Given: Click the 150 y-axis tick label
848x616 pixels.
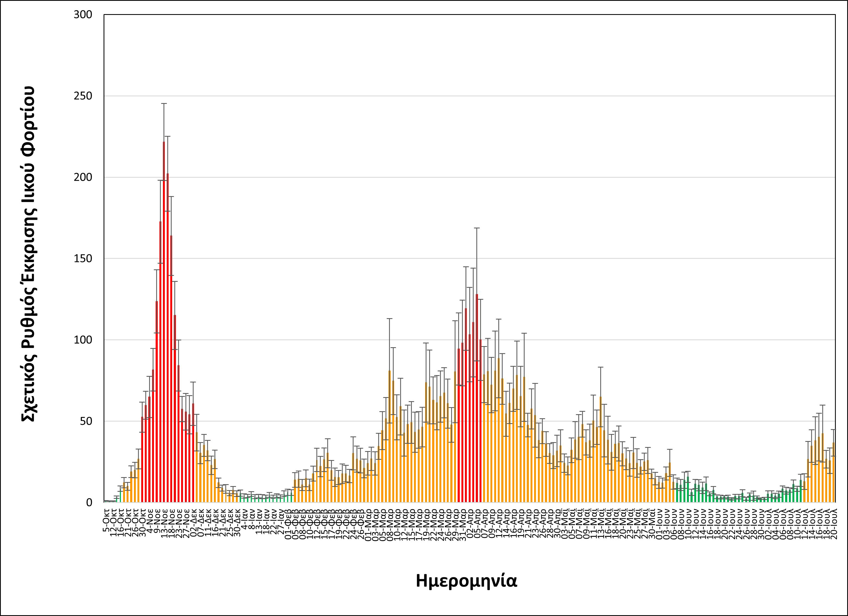Looking at the screenshot, I should pos(83,258).
